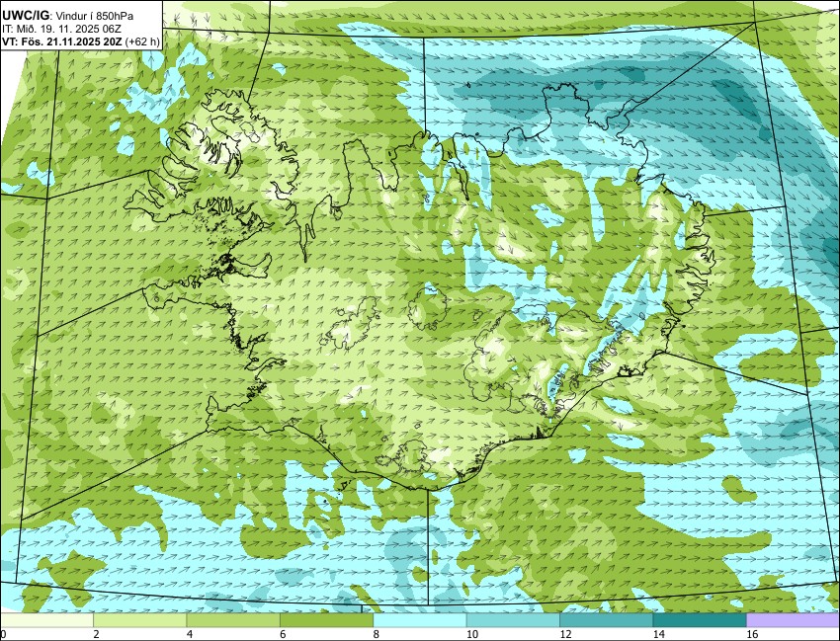Click the legend scale label '8'
The height and width of the screenshot is (641, 840).
[x=377, y=634]
